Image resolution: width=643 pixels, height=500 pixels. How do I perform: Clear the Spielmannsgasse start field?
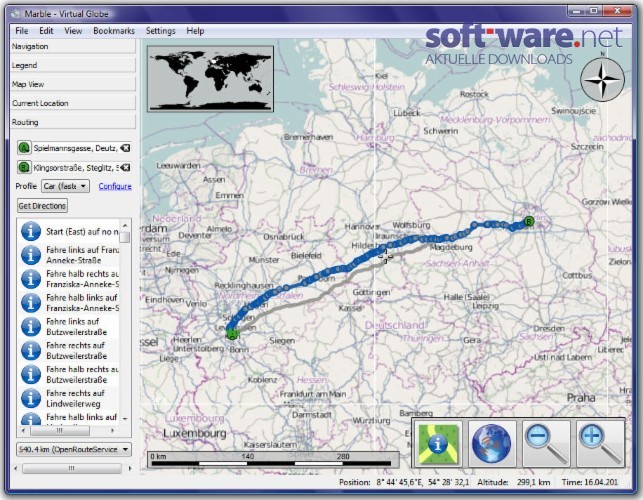click(x=125, y=148)
